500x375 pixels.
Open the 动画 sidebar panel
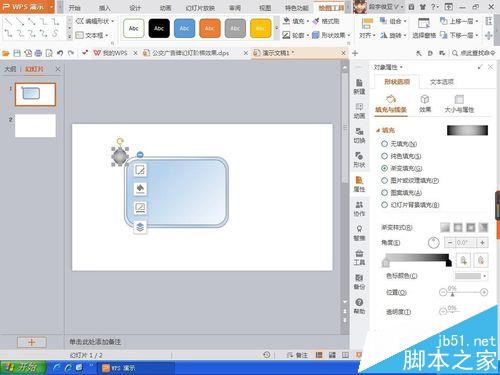359,111
